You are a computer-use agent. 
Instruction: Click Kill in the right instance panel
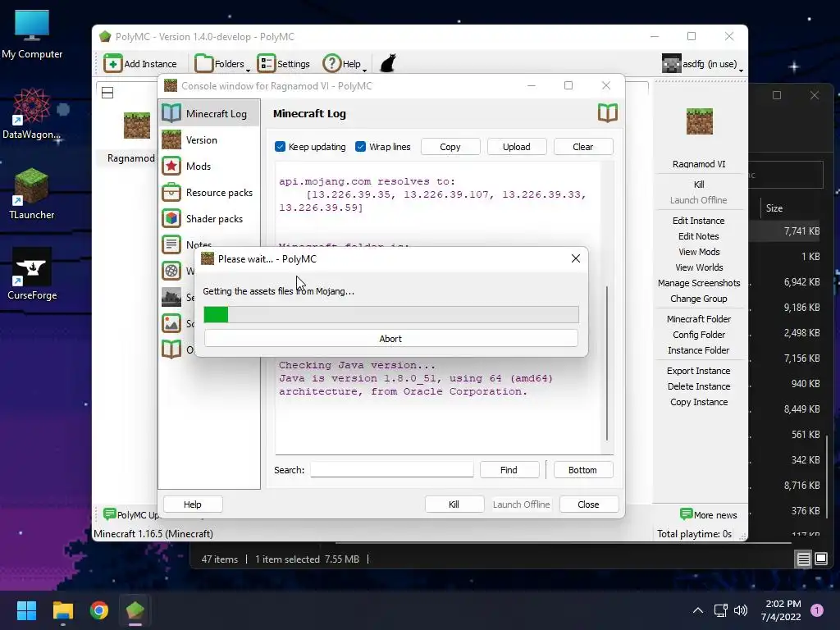tap(699, 185)
